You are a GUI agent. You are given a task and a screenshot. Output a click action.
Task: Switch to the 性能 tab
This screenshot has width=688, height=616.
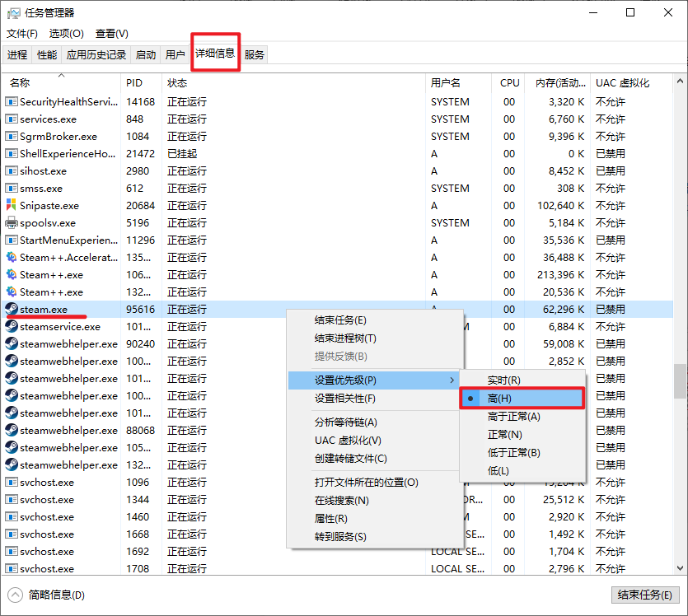(x=47, y=55)
